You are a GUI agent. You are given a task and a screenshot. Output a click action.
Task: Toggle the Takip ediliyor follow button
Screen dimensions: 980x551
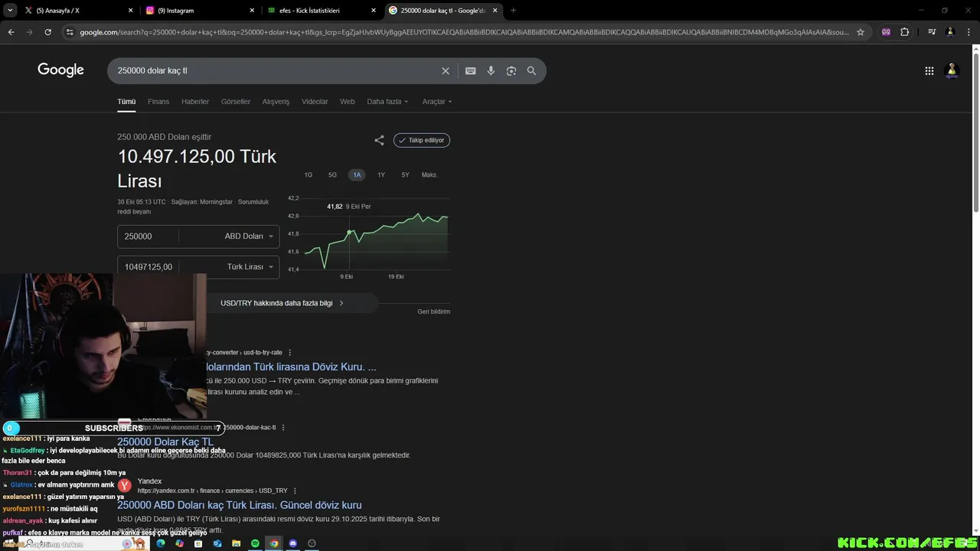pyautogui.click(x=422, y=140)
